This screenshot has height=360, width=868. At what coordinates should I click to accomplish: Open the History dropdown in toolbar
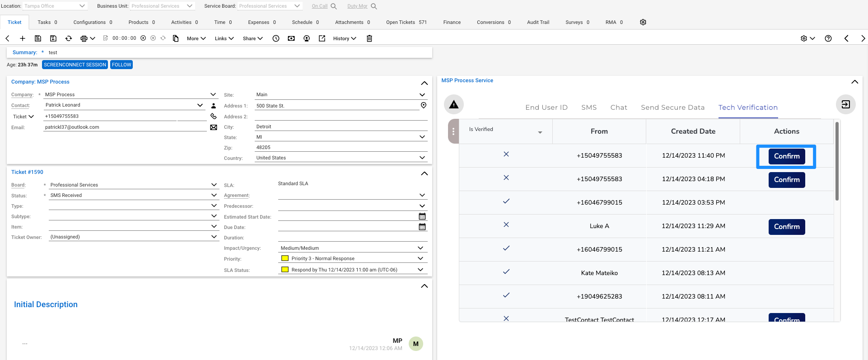tap(345, 38)
